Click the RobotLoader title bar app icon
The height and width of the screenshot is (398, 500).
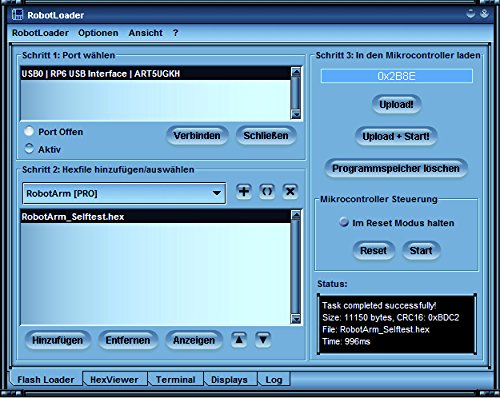[17, 15]
